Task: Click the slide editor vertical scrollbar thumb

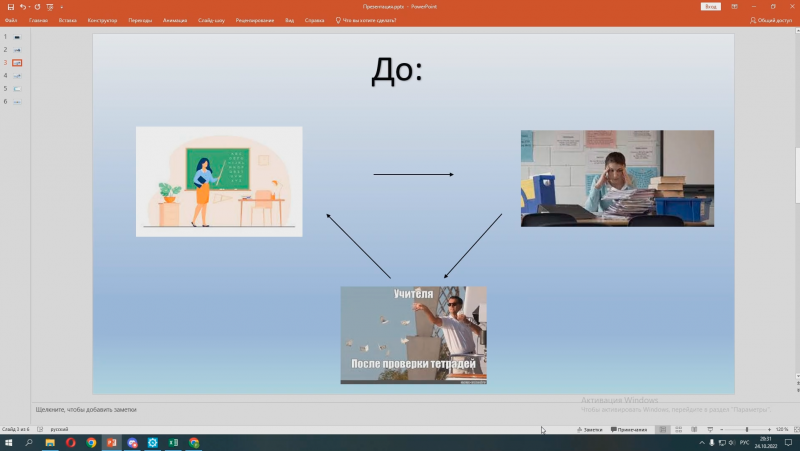Action: pos(797,175)
